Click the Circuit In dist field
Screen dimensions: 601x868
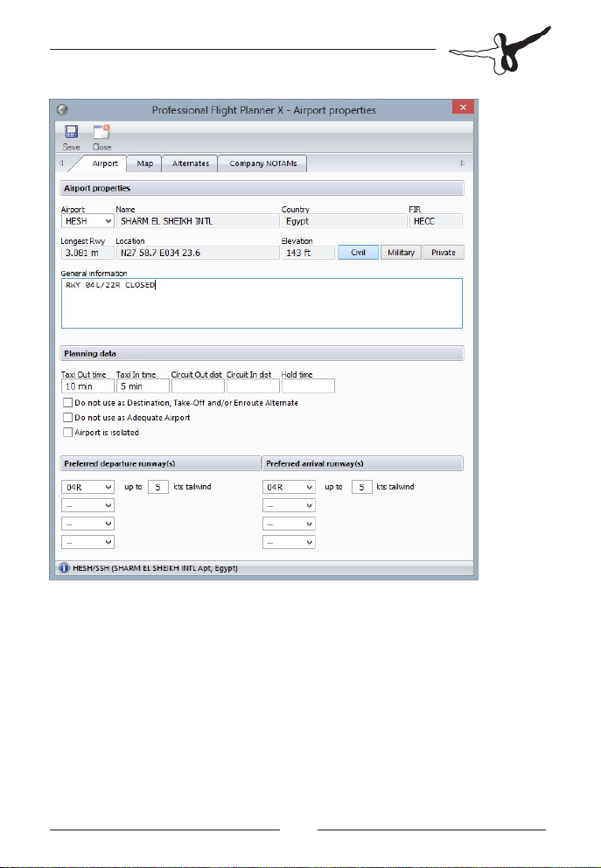click(x=253, y=385)
